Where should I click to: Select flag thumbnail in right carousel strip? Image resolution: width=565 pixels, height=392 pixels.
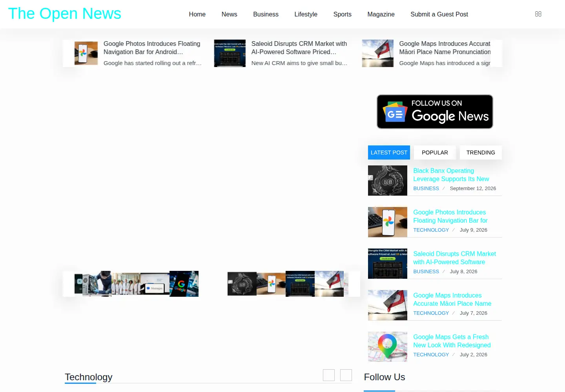(x=329, y=284)
